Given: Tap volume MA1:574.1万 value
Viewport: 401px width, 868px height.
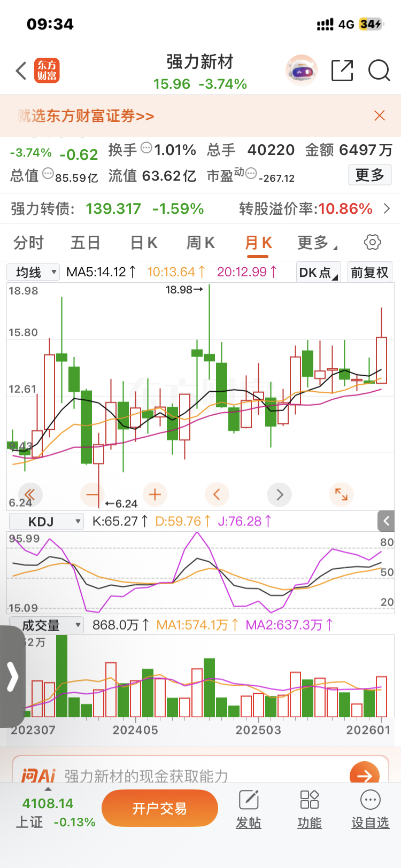Looking at the screenshot, I should click(198, 625).
